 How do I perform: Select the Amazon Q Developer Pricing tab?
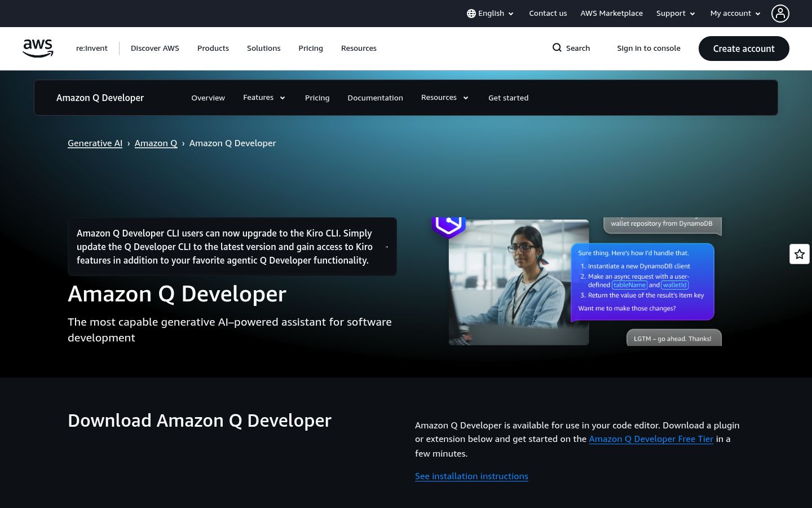pyautogui.click(x=317, y=98)
